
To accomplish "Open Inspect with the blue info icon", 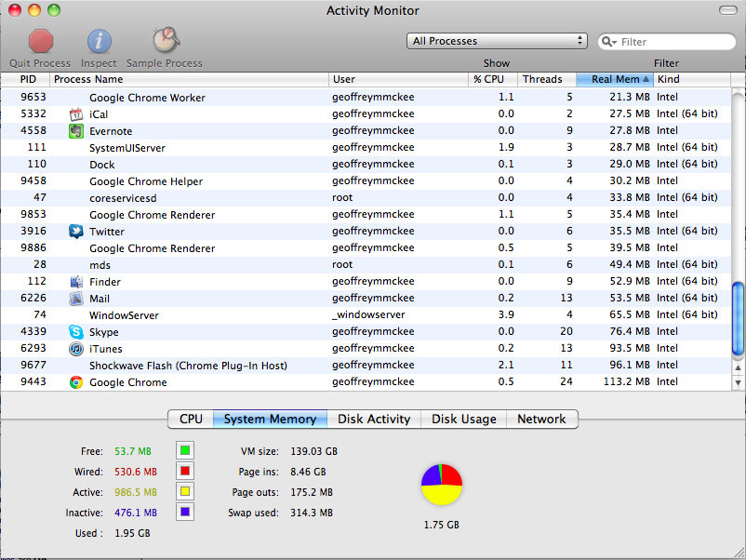I will click(x=99, y=41).
